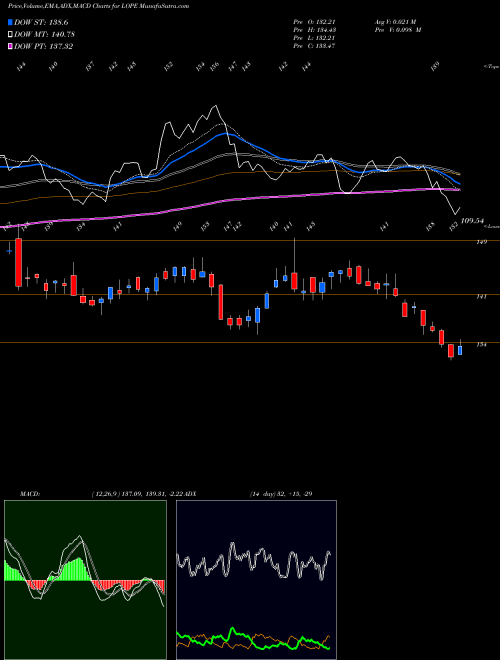This screenshot has width=500, height=660.
Task: Click the 109.54 price label
Action: pyautogui.click(x=472, y=221)
